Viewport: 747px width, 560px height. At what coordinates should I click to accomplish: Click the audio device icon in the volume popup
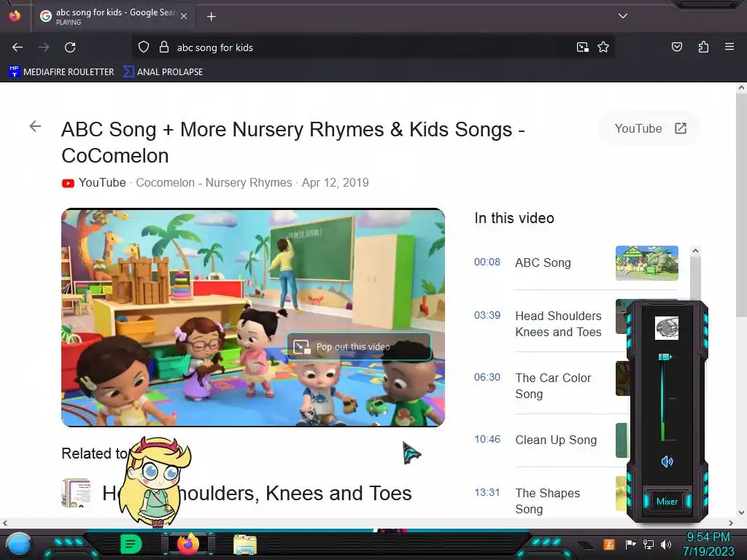(667, 328)
